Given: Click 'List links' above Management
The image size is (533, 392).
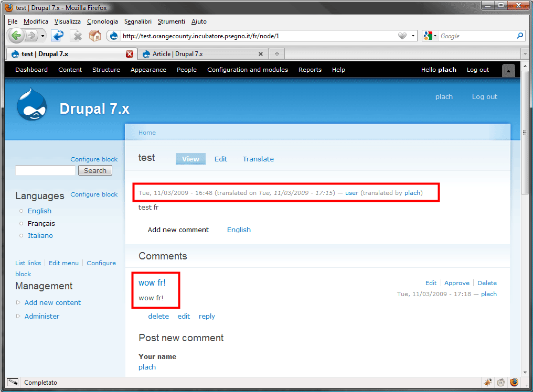Looking at the screenshot, I should pos(28,263).
